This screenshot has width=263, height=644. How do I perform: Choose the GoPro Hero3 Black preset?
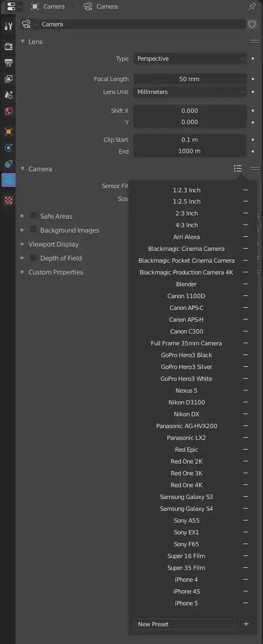(x=186, y=355)
